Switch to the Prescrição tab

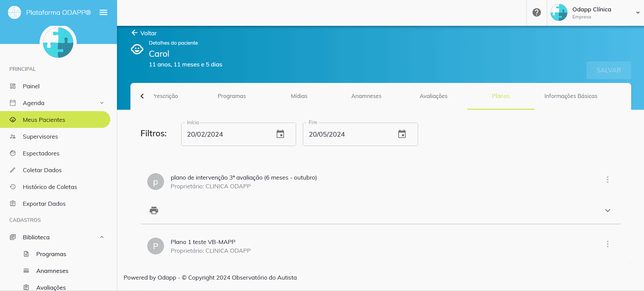tap(166, 96)
